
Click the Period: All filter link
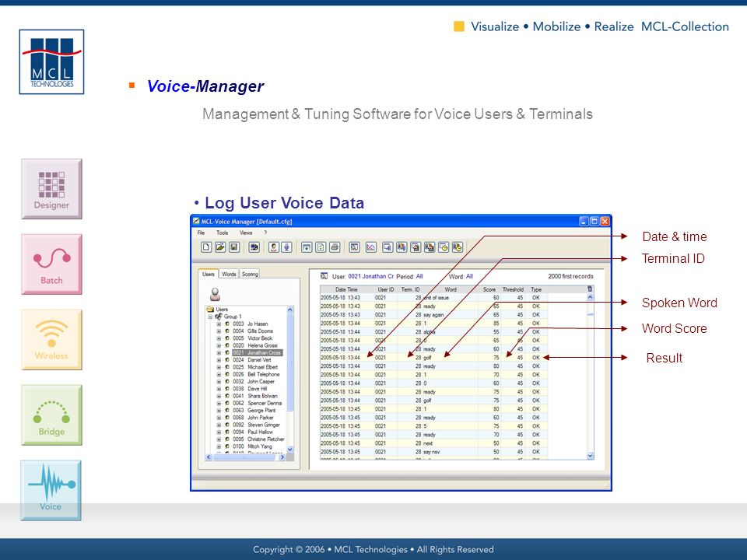(x=410, y=276)
